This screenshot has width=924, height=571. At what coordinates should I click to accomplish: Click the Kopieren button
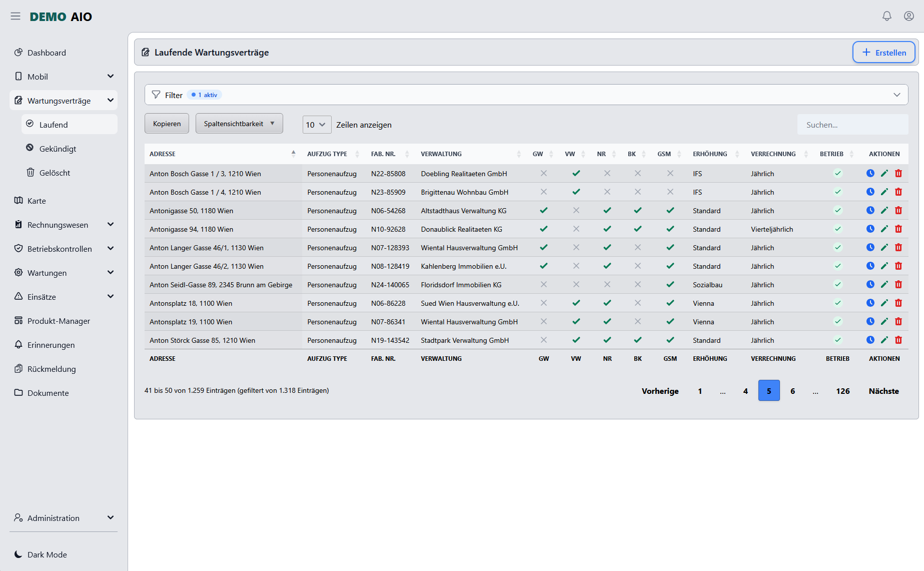click(167, 124)
